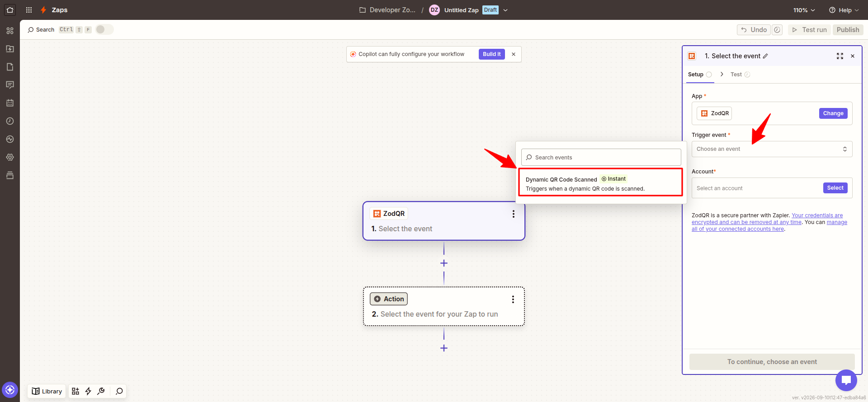Dismiss the Copilot suggestion banner
The height and width of the screenshot is (402, 868).
514,54
